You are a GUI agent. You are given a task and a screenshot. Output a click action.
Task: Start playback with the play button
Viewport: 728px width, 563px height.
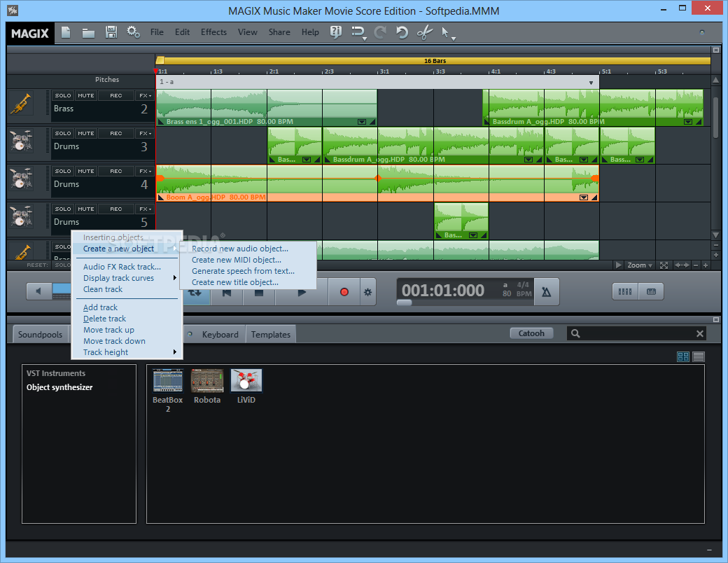tap(302, 293)
